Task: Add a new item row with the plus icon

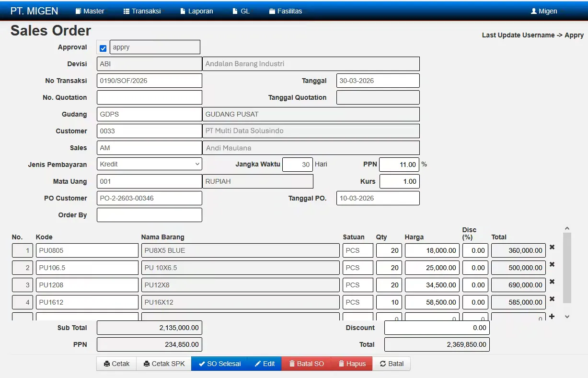Action: tap(552, 317)
